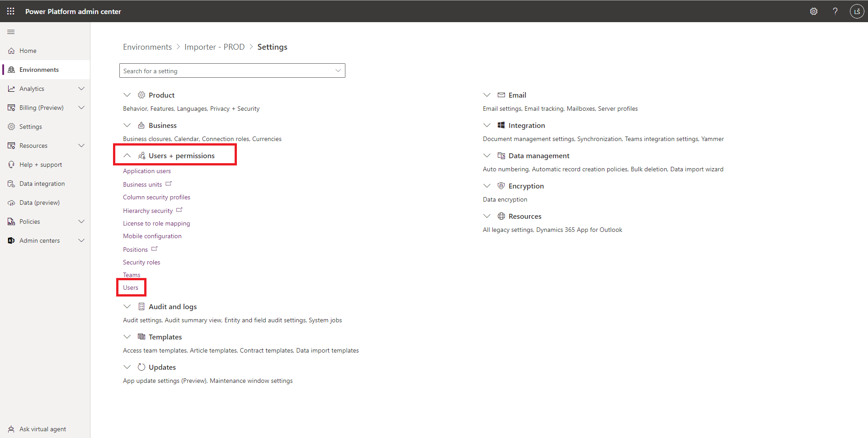Go to Importer - PROD breadcrumb
The width and height of the screenshot is (868, 438).
tap(214, 47)
